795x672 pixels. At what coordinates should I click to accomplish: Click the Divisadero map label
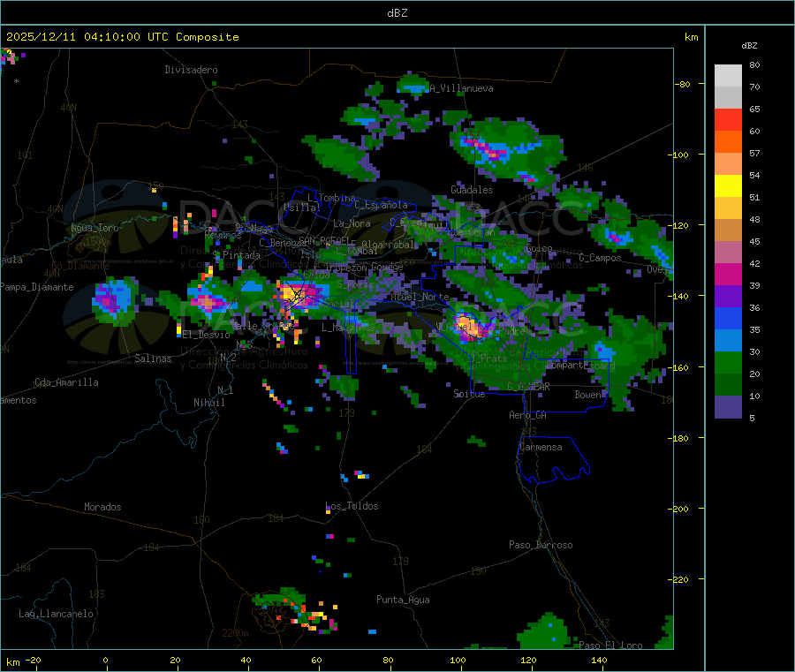191,70
